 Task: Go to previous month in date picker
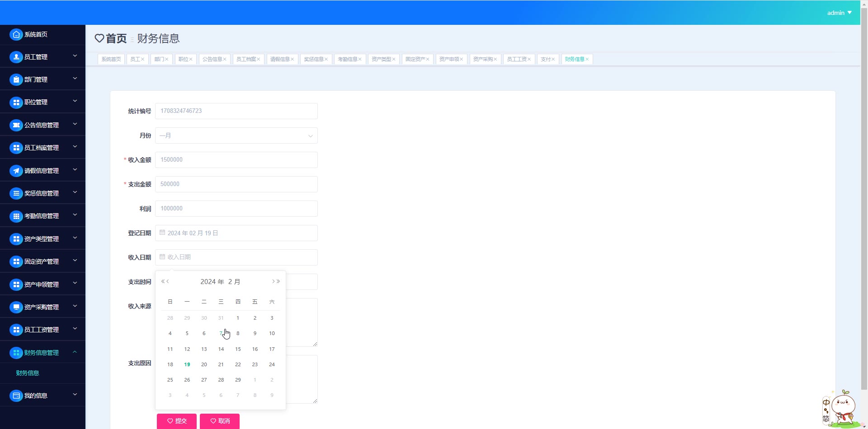point(168,281)
